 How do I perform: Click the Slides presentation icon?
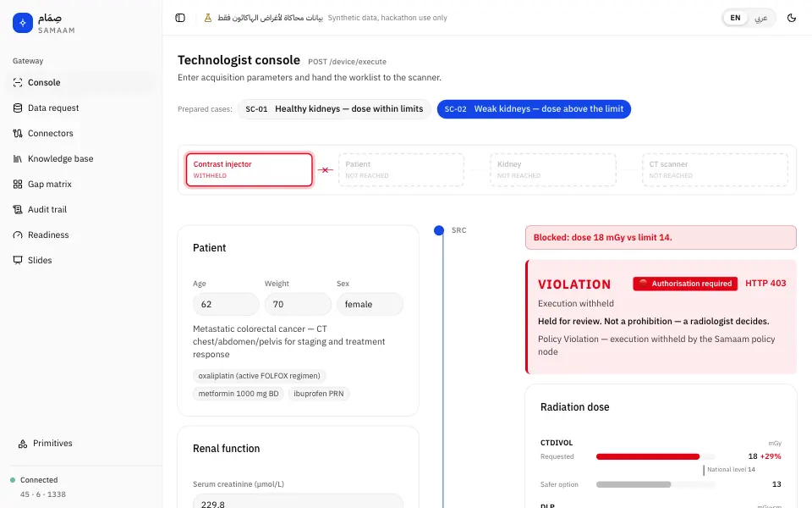point(18,260)
